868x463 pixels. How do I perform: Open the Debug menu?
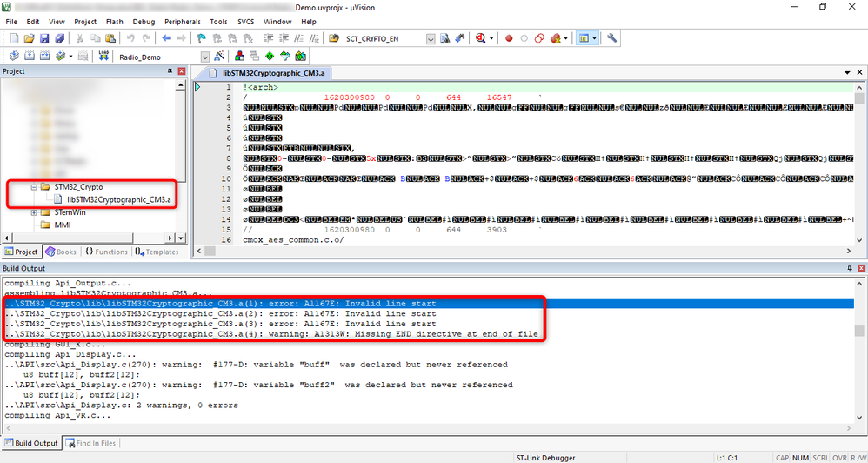point(144,22)
